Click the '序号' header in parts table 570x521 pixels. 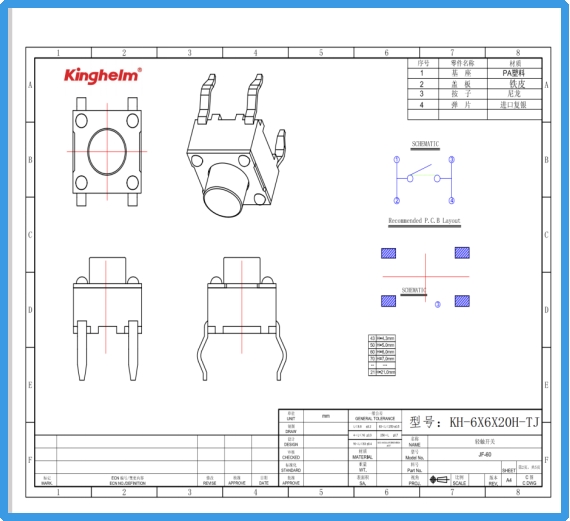click(x=423, y=63)
